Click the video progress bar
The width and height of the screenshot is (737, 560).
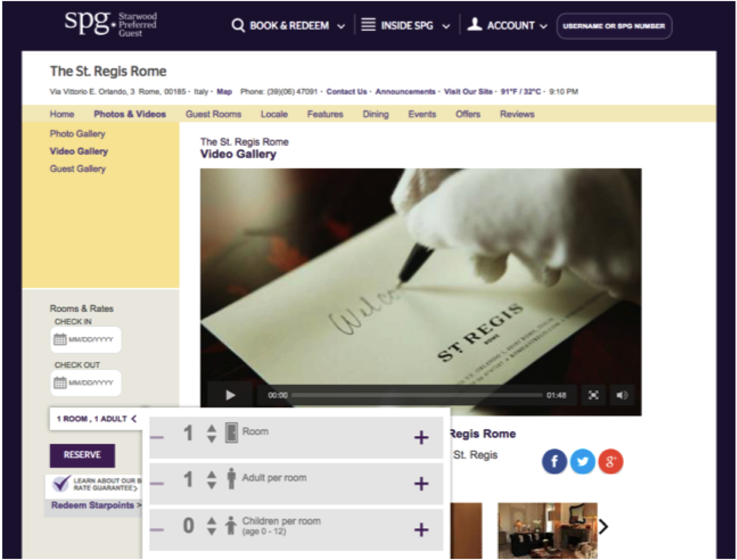click(417, 395)
